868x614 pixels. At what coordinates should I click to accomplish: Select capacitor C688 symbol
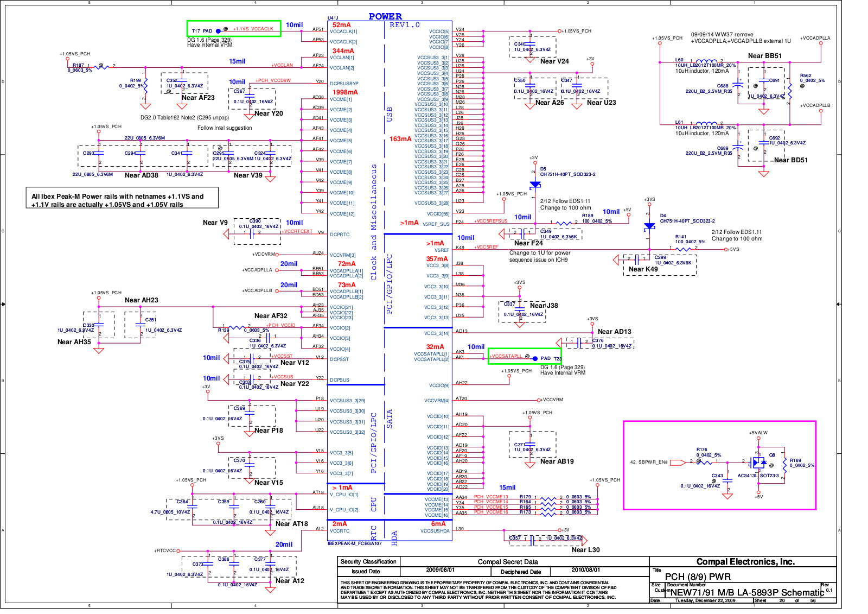click(737, 84)
